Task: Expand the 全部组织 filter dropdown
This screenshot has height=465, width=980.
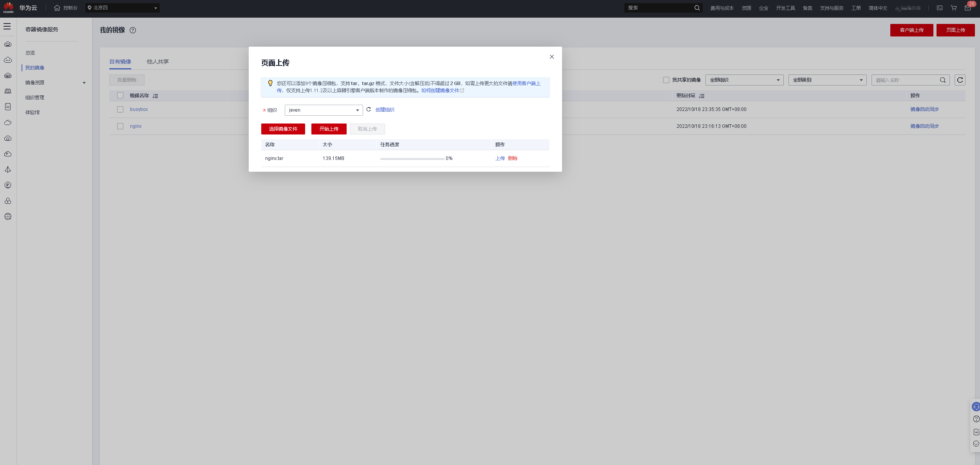Action: [x=744, y=80]
